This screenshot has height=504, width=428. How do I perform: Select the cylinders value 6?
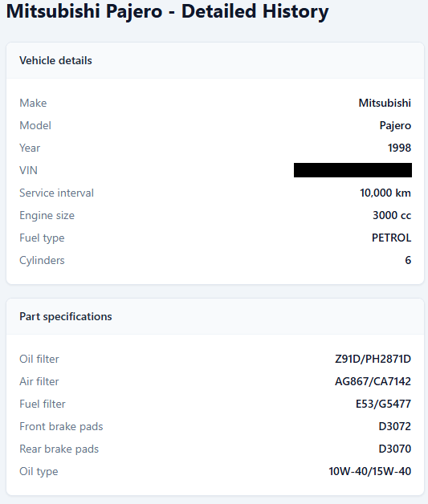click(408, 260)
